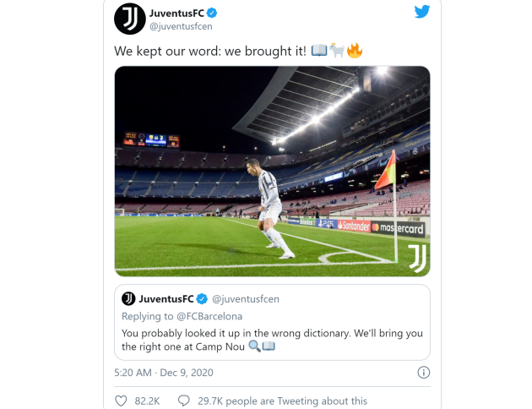The width and height of the screenshot is (532, 409).
Task: Open the JuventusFC profile avatar
Action: tap(130, 19)
